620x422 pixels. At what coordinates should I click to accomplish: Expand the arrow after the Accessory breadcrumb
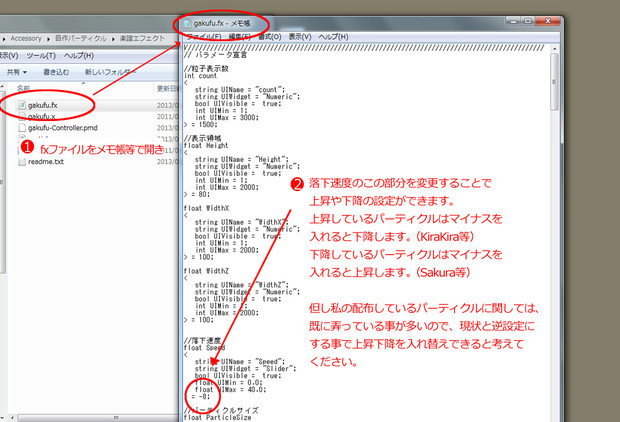pos(48,39)
